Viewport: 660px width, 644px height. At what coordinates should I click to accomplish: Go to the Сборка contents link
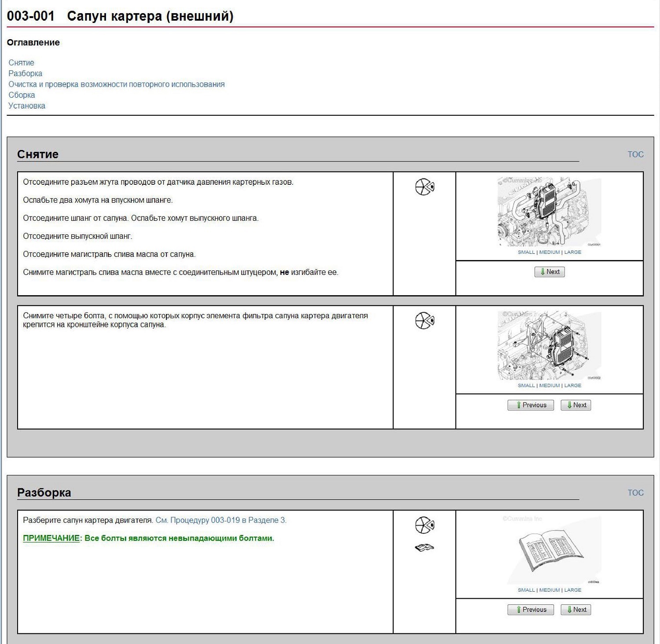[22, 95]
